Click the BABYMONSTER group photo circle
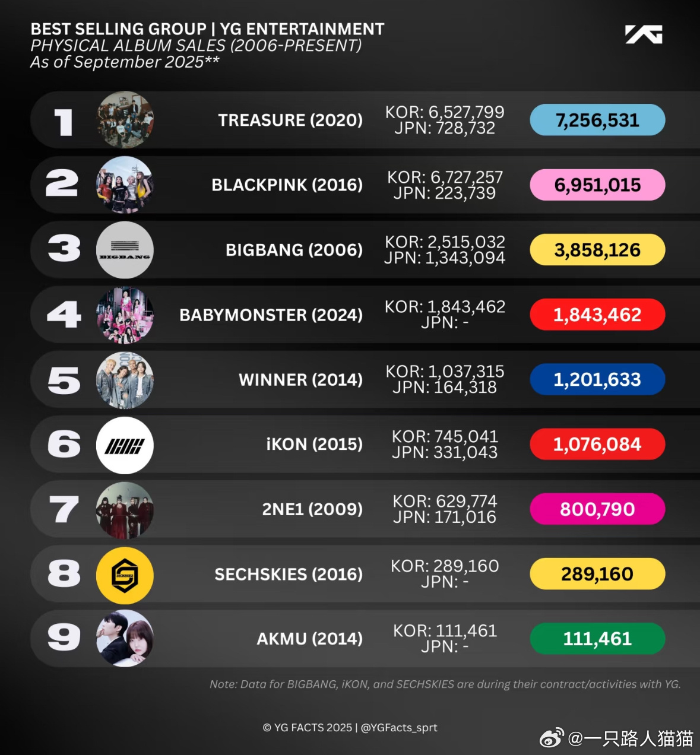 (125, 315)
